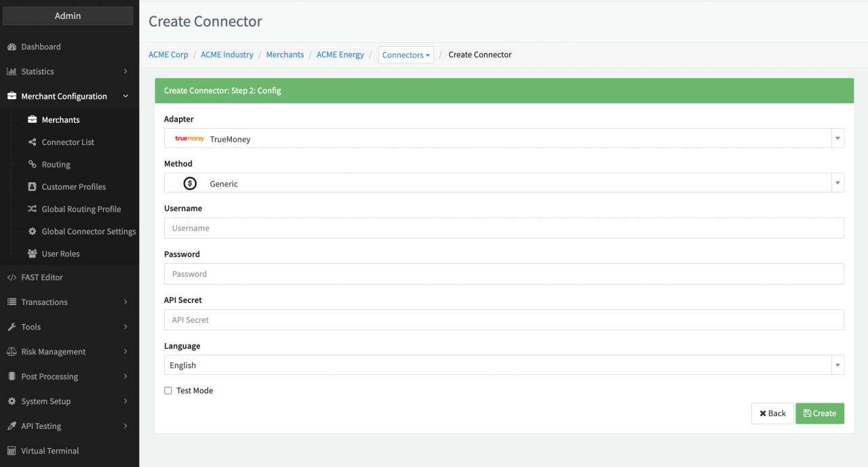868x467 pixels.
Task: Click the Connector List share icon
Action: pyautogui.click(x=32, y=142)
